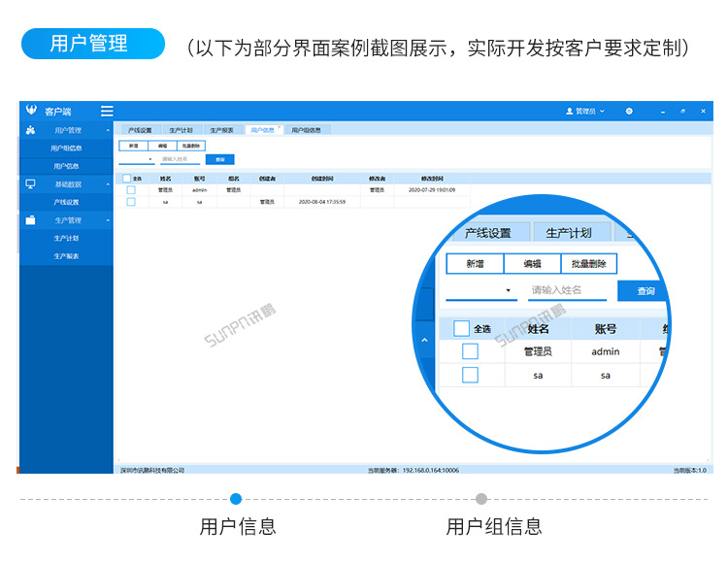Open 用户信息 in the sidebar
This screenshot has height=563, width=728.
(66, 166)
